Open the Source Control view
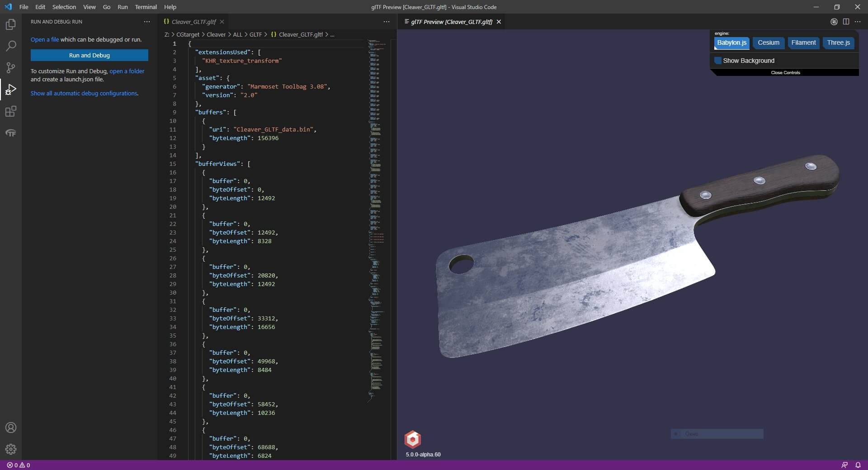The height and width of the screenshot is (470, 868). [x=11, y=68]
